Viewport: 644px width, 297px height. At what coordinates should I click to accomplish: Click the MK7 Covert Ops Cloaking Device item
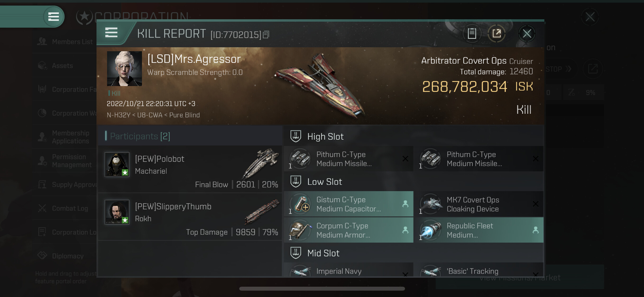click(479, 204)
